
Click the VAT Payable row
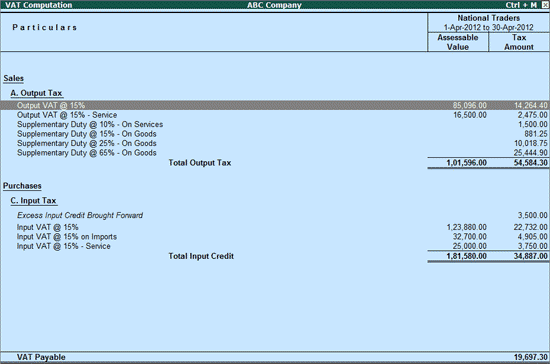pos(275,357)
